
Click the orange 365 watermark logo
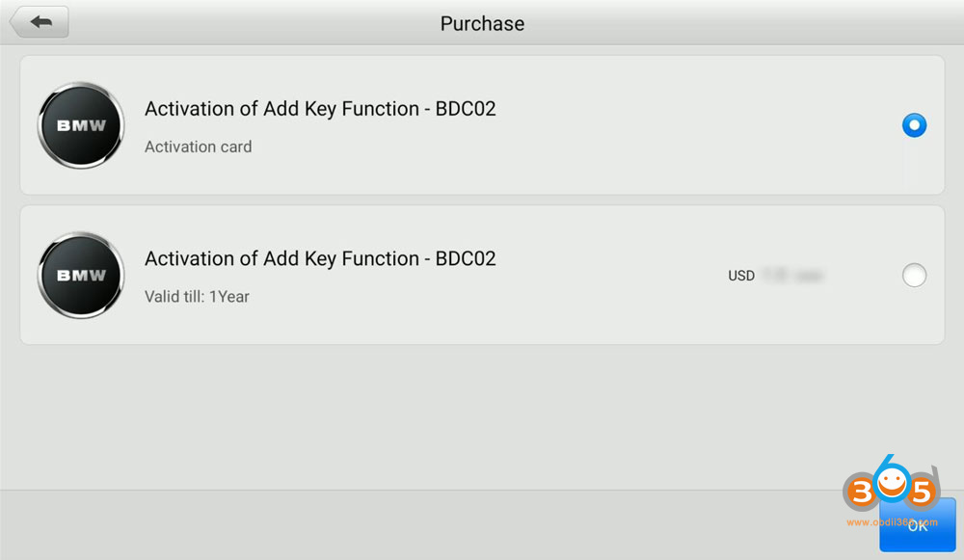click(890, 493)
